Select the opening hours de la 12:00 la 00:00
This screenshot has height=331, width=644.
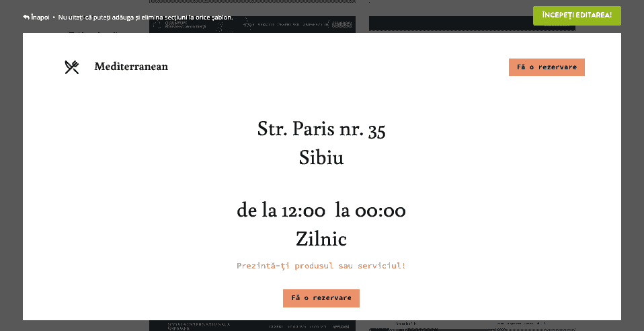pos(321,211)
